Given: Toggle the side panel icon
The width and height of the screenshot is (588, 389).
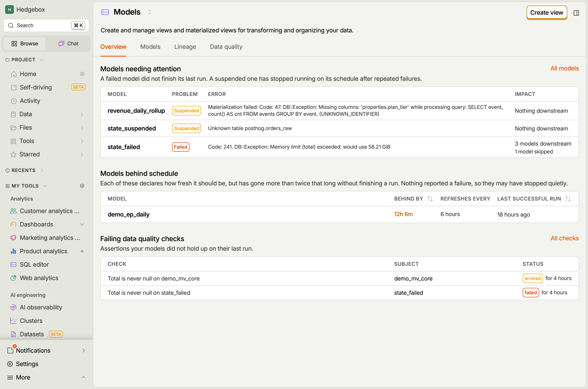Looking at the screenshot, I should tap(576, 13).
